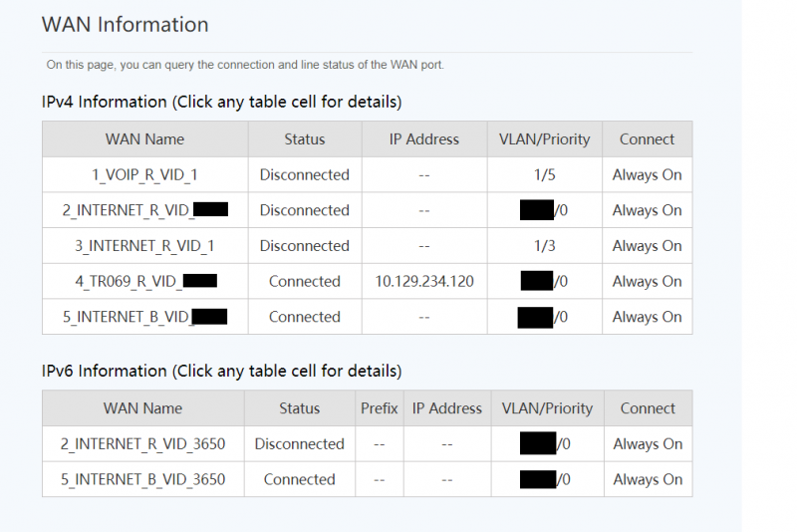Select the 3_INTERNET_R_VID_1 WAN name cell
The image size is (797, 532).
(144, 246)
